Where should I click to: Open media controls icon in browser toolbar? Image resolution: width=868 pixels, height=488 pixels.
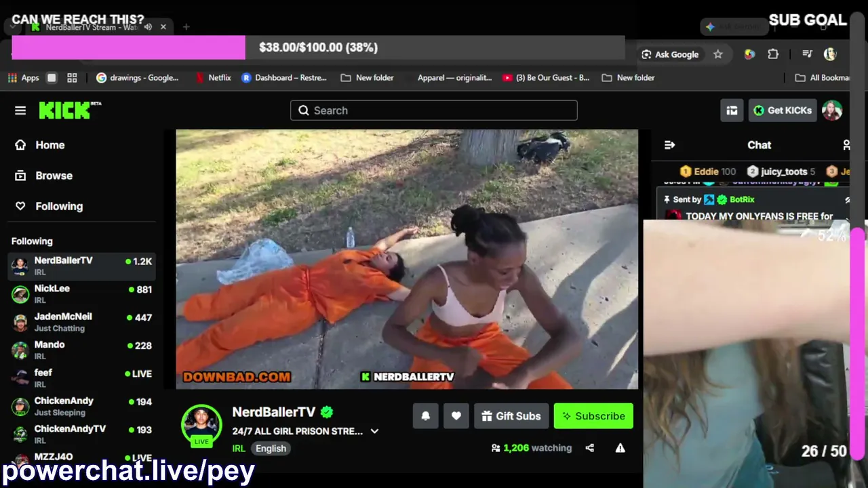pyautogui.click(x=807, y=54)
